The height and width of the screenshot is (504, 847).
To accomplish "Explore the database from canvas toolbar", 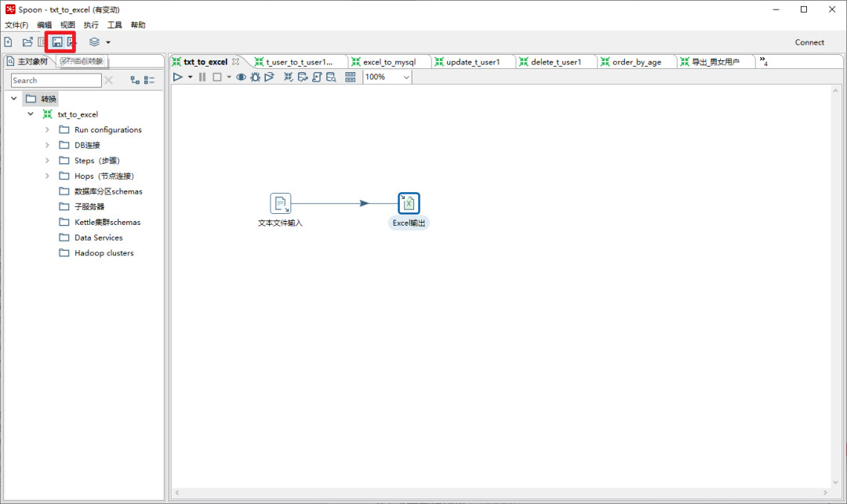I will pos(331,77).
